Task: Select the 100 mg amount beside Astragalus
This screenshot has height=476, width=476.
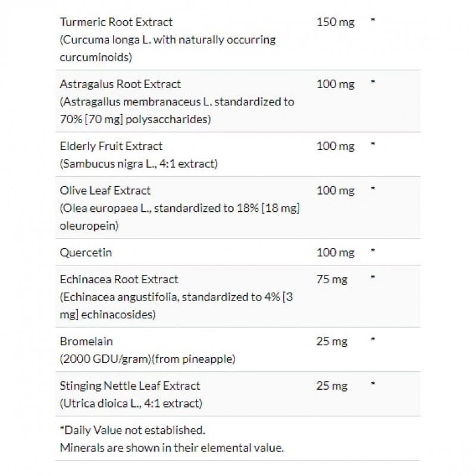Action: (336, 84)
